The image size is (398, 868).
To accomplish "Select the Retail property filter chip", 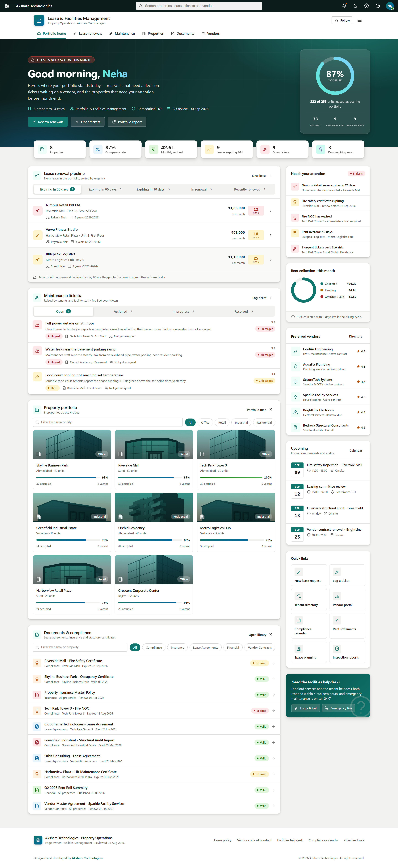I will 222,423.
